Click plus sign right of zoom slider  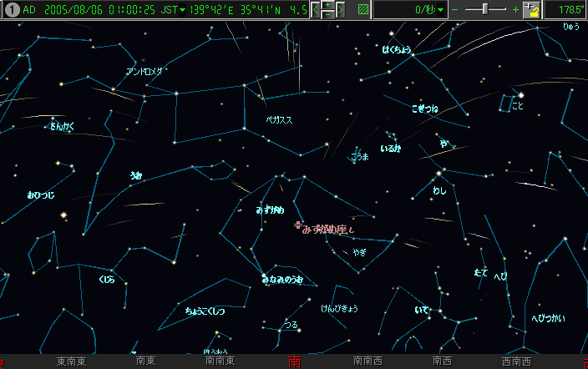click(x=515, y=10)
